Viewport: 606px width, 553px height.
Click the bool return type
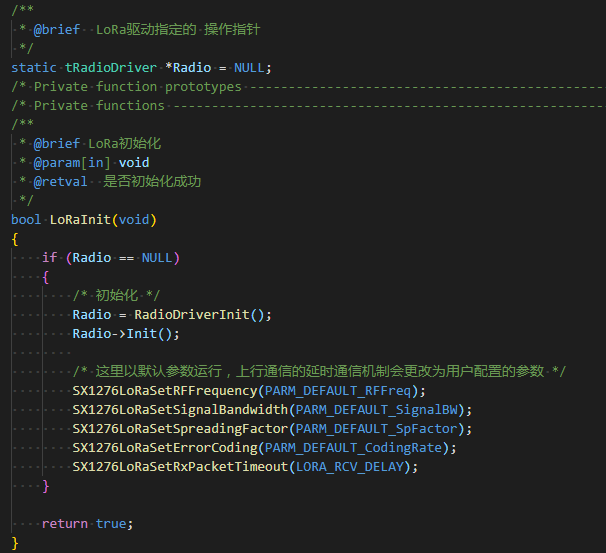[x=26, y=219]
